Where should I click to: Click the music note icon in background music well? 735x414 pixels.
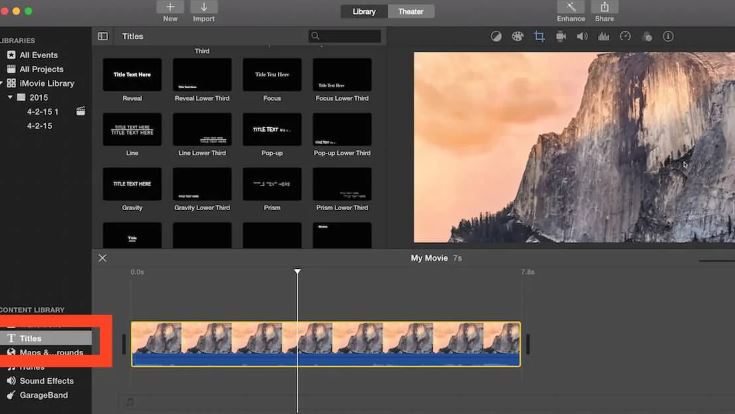pyautogui.click(x=130, y=402)
